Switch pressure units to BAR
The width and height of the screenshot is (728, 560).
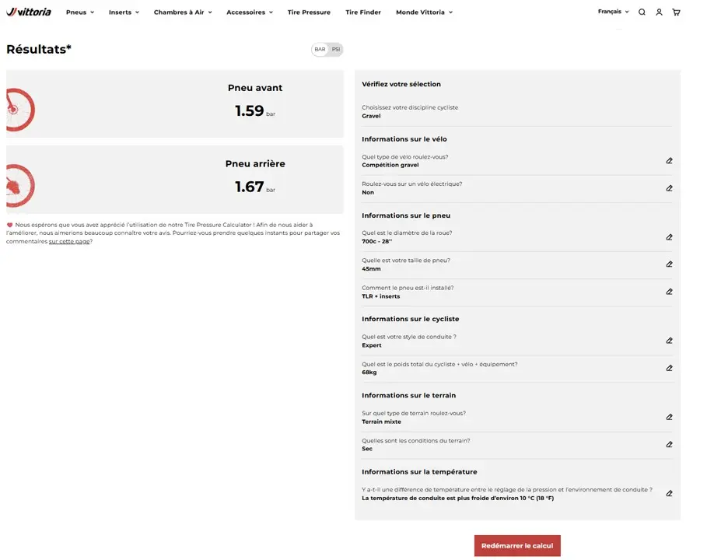tap(320, 49)
